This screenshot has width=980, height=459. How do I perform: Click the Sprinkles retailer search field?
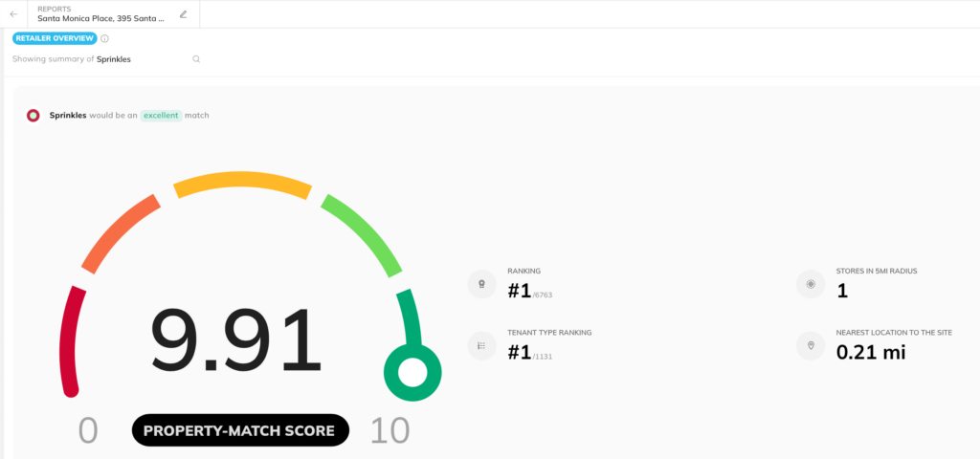pos(106,59)
